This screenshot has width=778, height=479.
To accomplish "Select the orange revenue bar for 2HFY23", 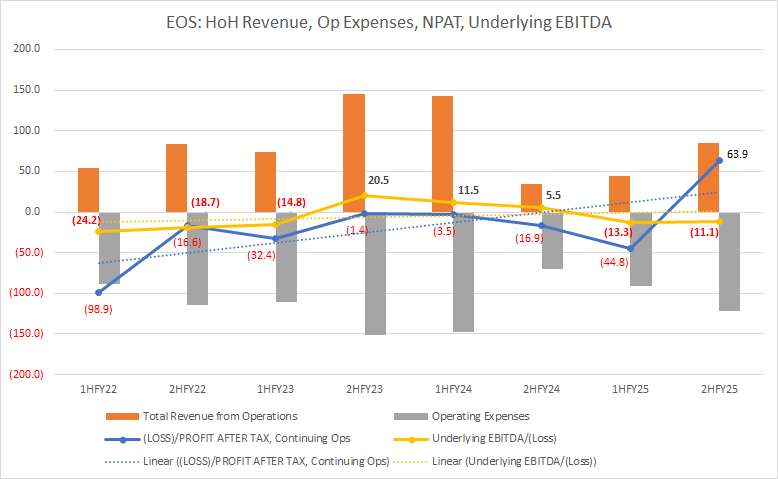I will (353, 152).
